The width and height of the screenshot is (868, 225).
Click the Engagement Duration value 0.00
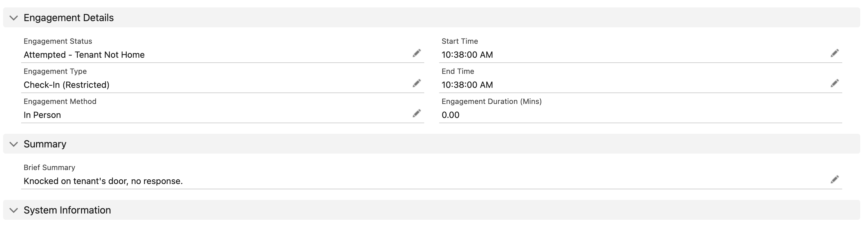click(450, 115)
